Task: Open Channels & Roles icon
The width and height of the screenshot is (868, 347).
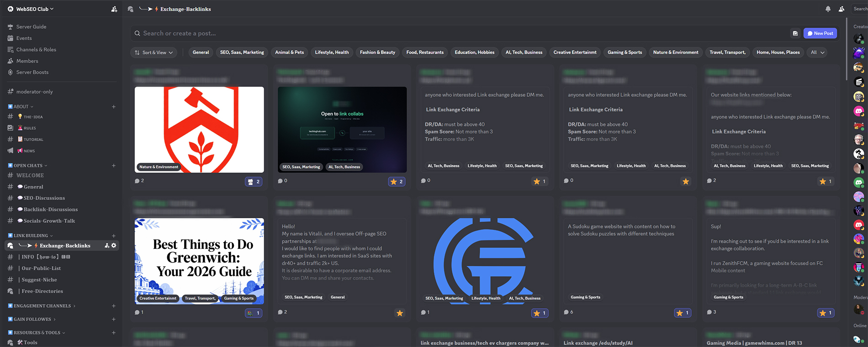Action: 10,49
